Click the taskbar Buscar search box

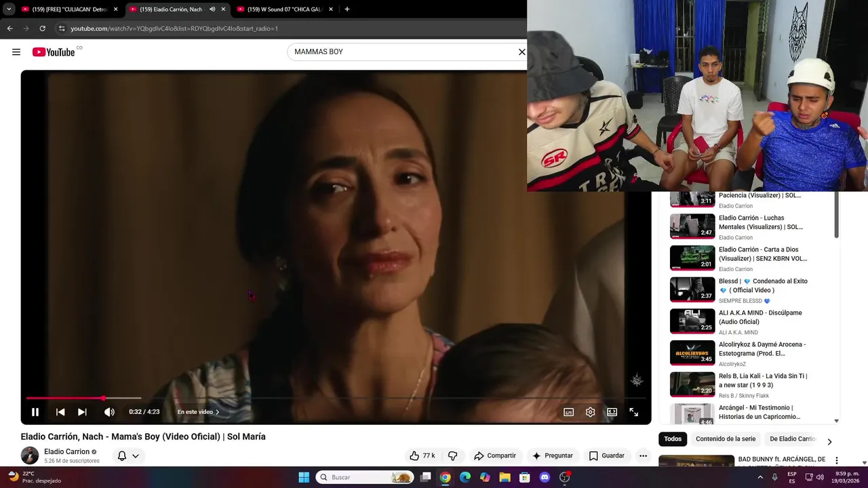(366, 477)
